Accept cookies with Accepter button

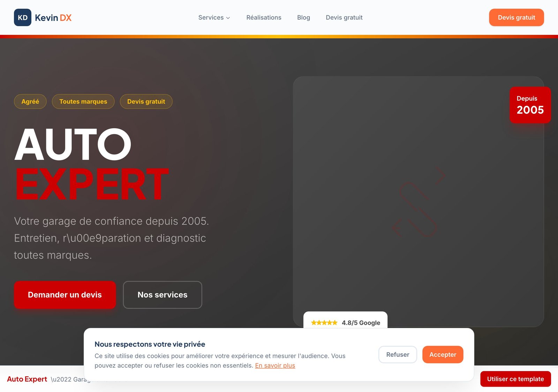(x=443, y=354)
